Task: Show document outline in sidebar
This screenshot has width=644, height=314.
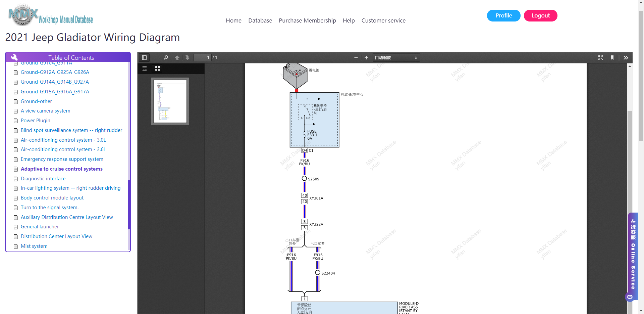Action: click(x=145, y=69)
